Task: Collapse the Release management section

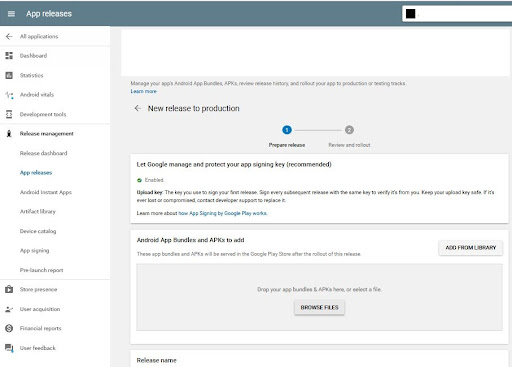Action: (x=46, y=134)
